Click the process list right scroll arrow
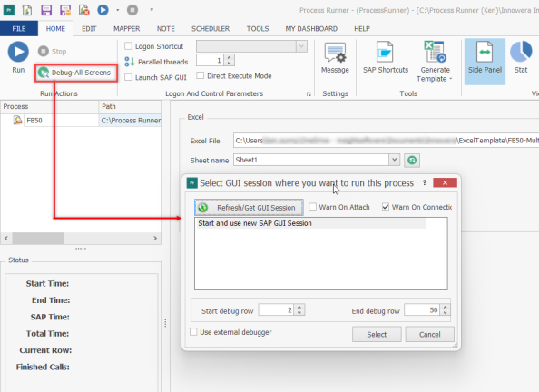 click(x=155, y=238)
